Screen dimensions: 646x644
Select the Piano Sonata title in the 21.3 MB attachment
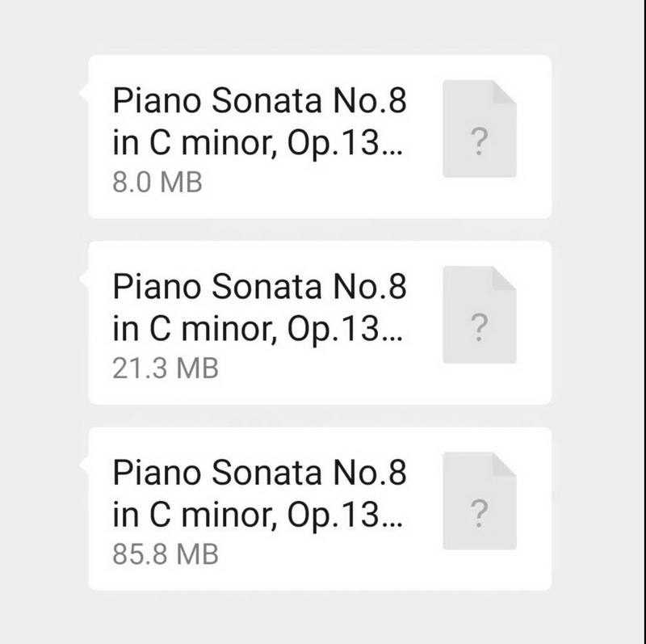(x=259, y=307)
